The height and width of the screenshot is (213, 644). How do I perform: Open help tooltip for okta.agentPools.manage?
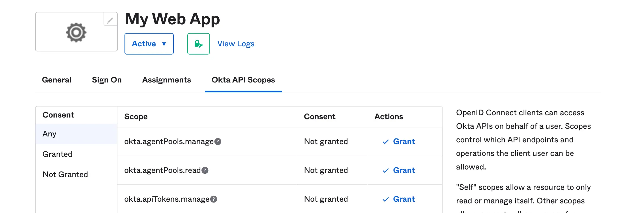coord(218,142)
